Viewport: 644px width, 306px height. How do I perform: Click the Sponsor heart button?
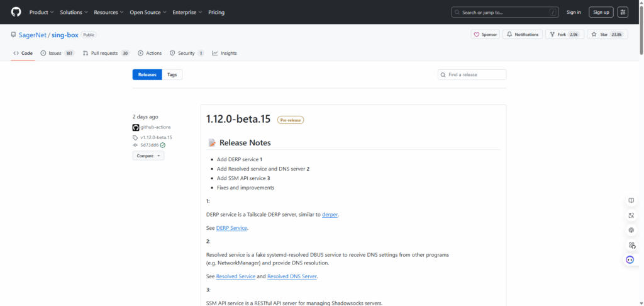[x=486, y=35]
